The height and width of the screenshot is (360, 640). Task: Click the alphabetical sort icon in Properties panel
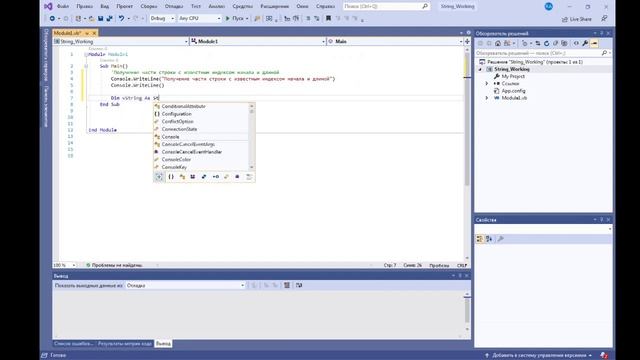pyautogui.click(x=489, y=239)
